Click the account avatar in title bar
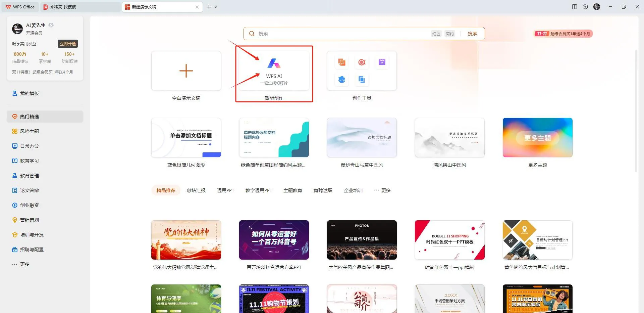 (x=597, y=7)
